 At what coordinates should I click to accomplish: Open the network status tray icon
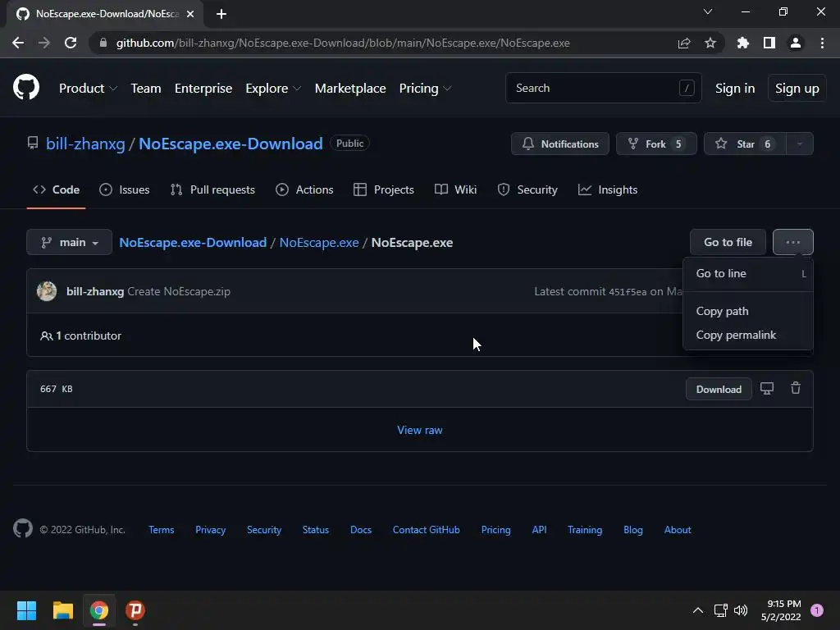(720, 610)
